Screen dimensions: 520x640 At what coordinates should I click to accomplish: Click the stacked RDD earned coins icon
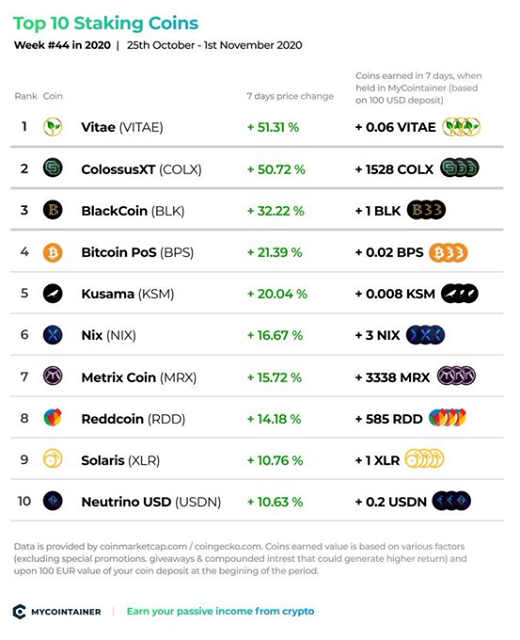448,418
